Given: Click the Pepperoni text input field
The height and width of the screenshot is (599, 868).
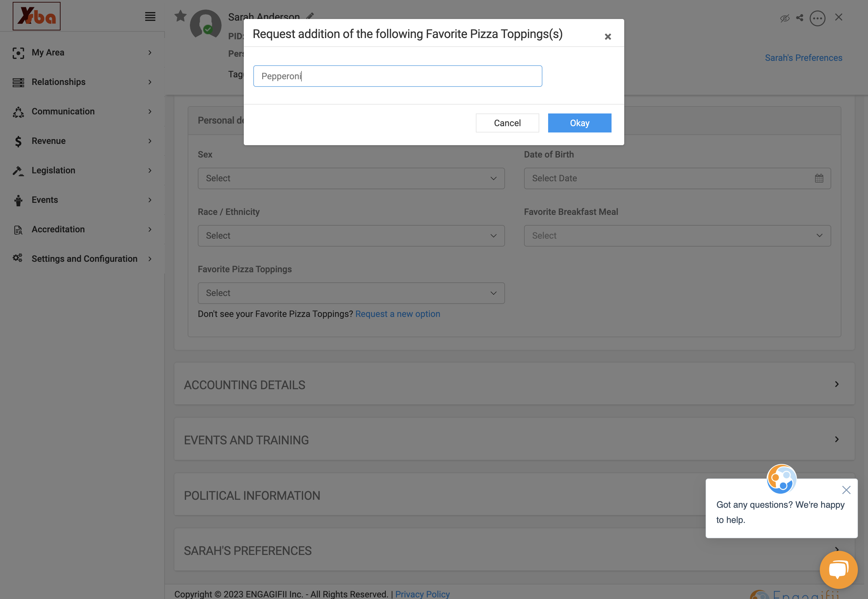Looking at the screenshot, I should [x=398, y=76].
